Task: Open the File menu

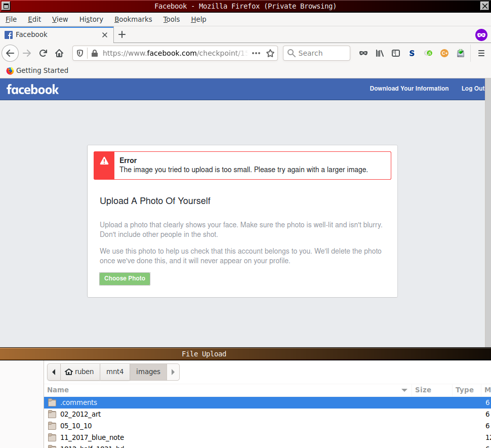Action: coord(11,19)
